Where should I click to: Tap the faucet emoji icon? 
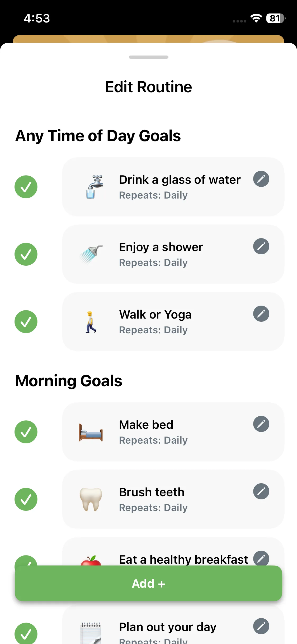91,187
